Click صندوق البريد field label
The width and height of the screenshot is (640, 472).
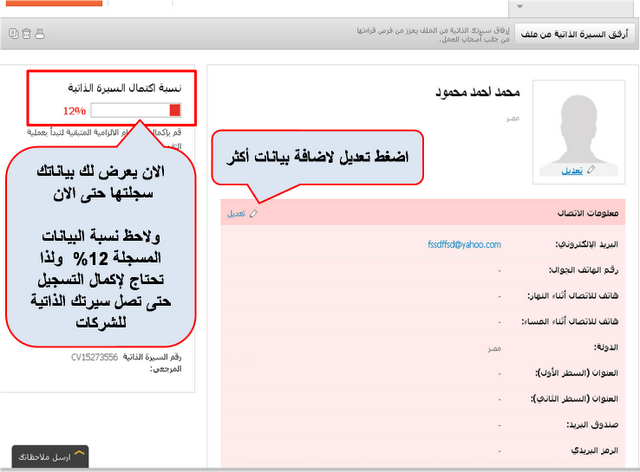[x=592, y=425]
